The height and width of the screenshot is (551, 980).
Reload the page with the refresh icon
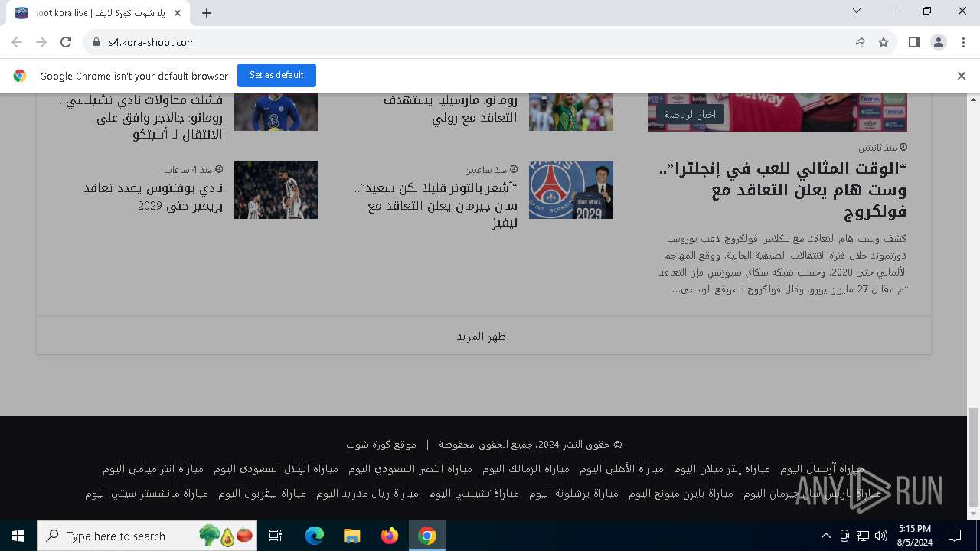click(66, 42)
